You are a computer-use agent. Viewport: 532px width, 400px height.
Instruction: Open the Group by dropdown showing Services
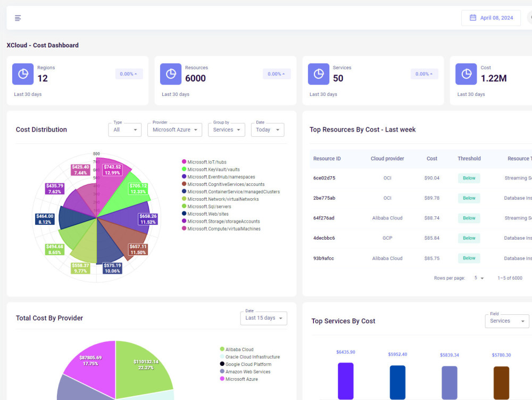[x=227, y=130]
